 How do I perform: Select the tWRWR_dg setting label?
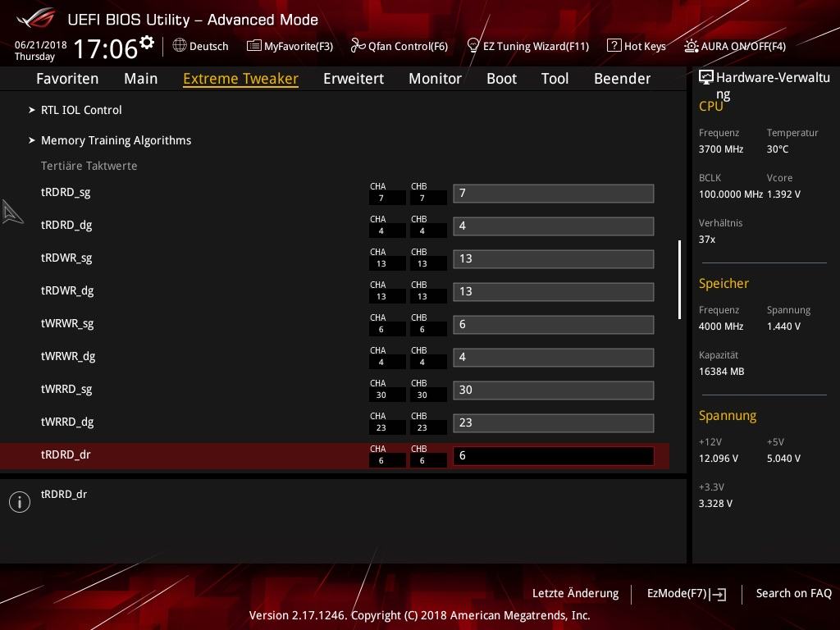point(68,356)
